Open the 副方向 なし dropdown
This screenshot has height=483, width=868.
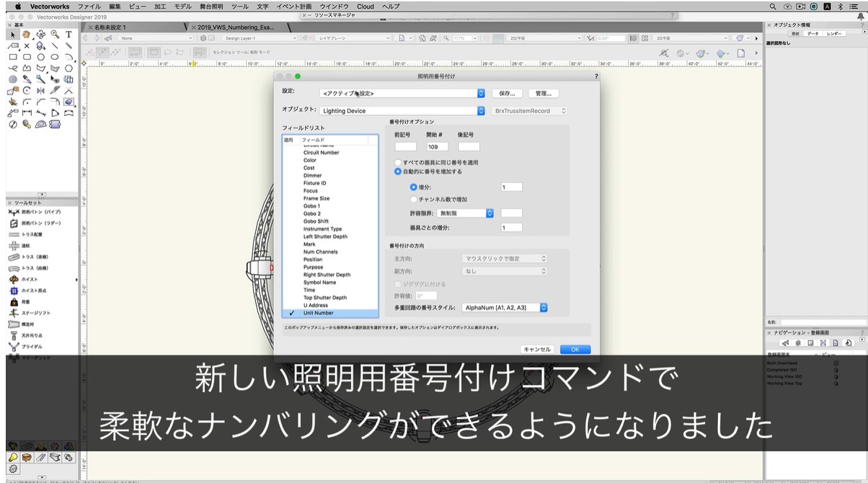(504, 271)
